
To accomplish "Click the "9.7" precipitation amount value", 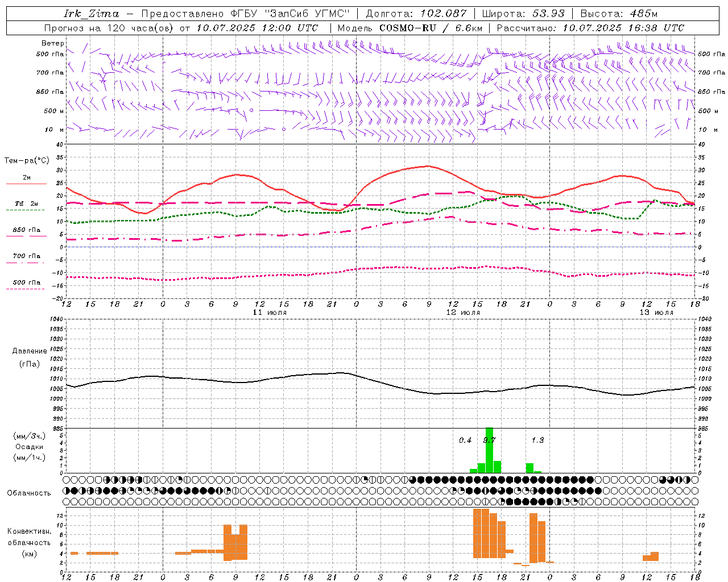I will pos(489,440).
